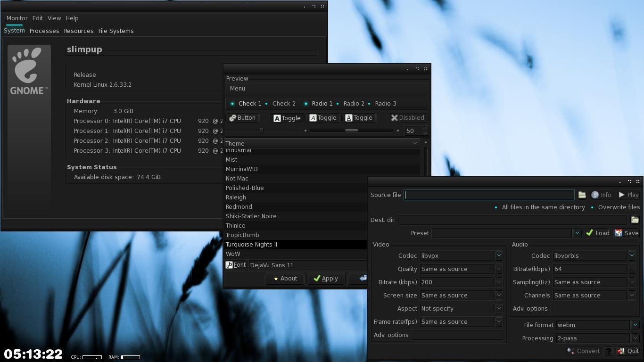
Task: Click the horizontal slider handle in theme preview
Action: pos(262,131)
